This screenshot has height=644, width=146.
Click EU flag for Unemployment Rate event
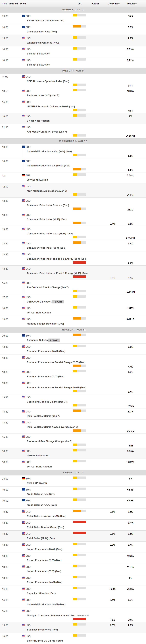[24, 27]
